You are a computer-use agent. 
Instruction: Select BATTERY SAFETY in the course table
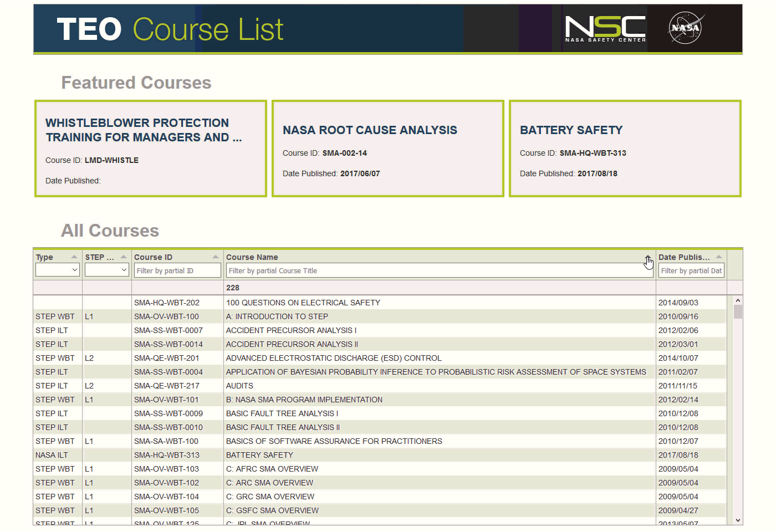click(259, 455)
